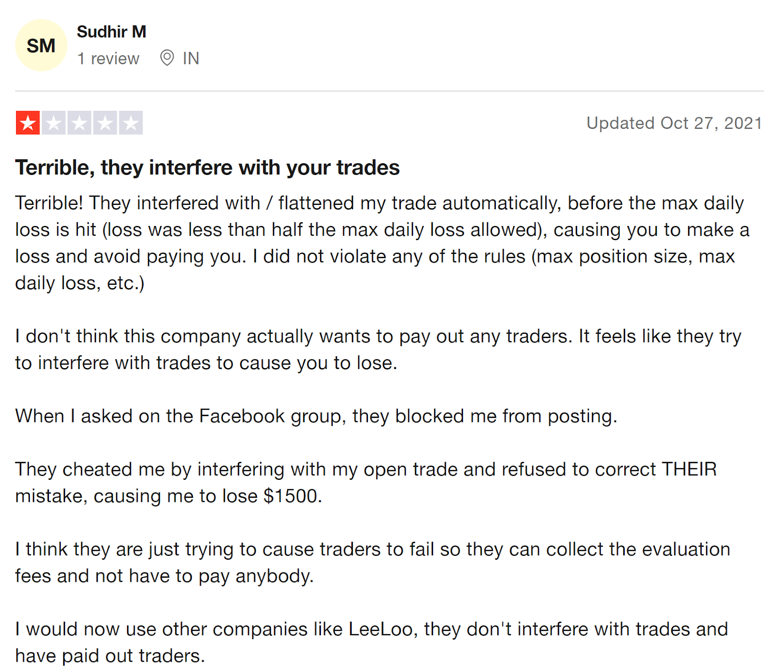
Task: Click the IN country label
Action: click(x=191, y=58)
